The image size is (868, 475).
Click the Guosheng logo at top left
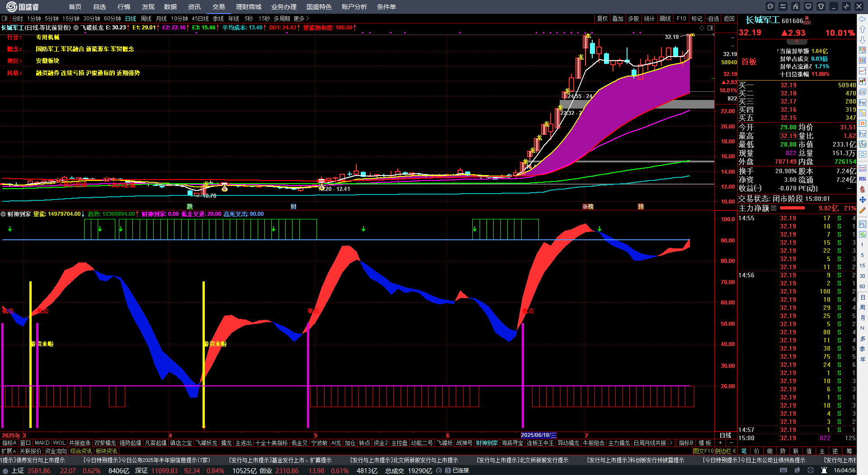tap(23, 6)
